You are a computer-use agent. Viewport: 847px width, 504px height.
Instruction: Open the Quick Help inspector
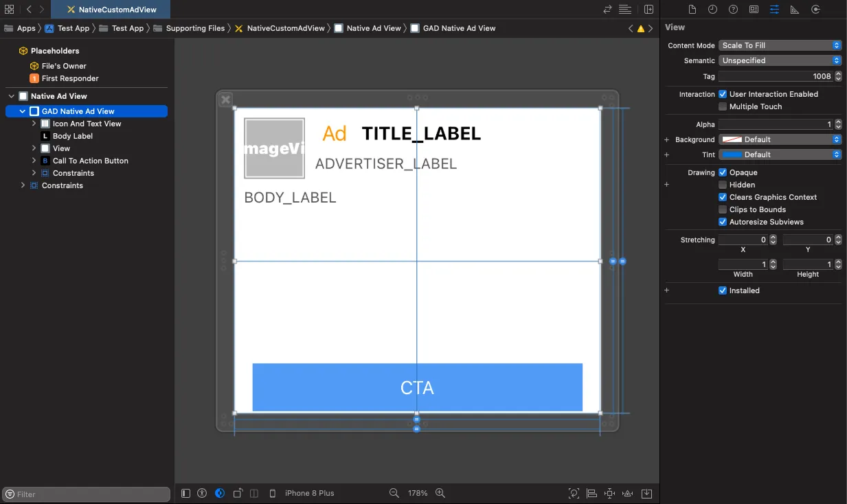(x=733, y=9)
